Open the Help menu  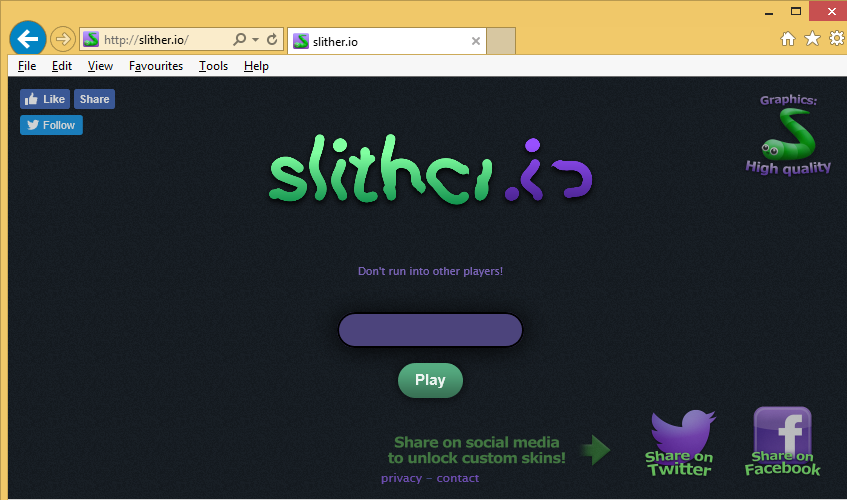click(x=256, y=66)
